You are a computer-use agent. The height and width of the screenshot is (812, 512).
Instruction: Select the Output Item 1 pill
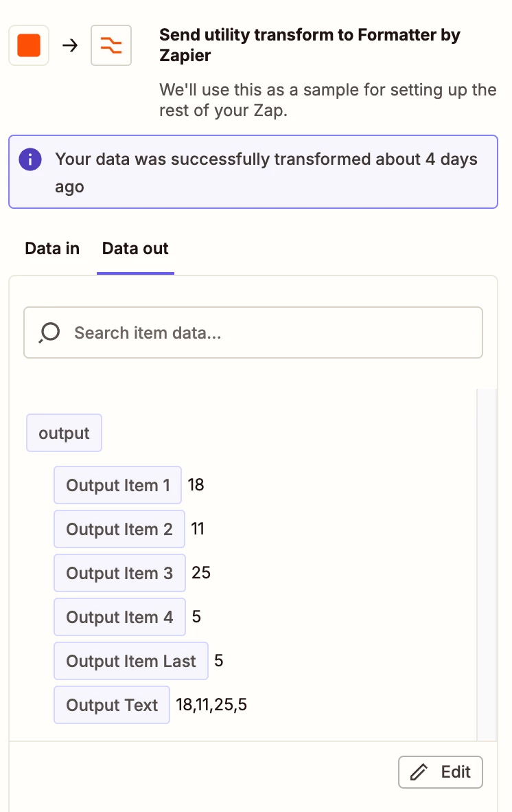117,485
